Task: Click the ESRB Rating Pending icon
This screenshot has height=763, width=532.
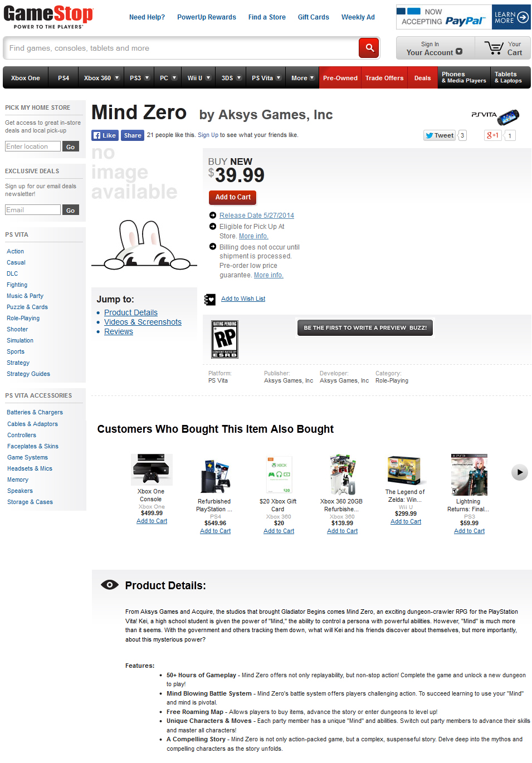Action: (x=225, y=339)
